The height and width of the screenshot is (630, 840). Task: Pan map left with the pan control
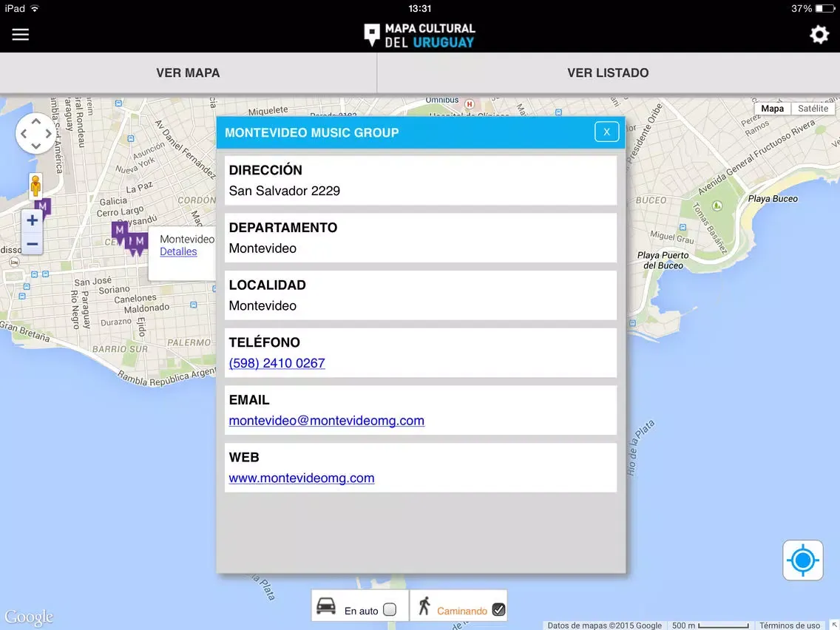pyautogui.click(x=24, y=134)
